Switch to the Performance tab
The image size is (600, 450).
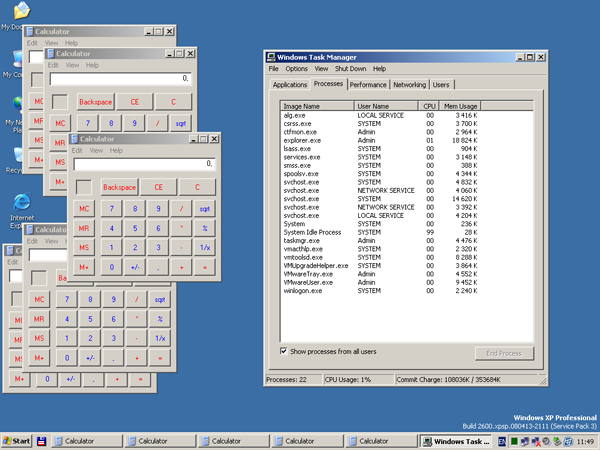tap(368, 85)
